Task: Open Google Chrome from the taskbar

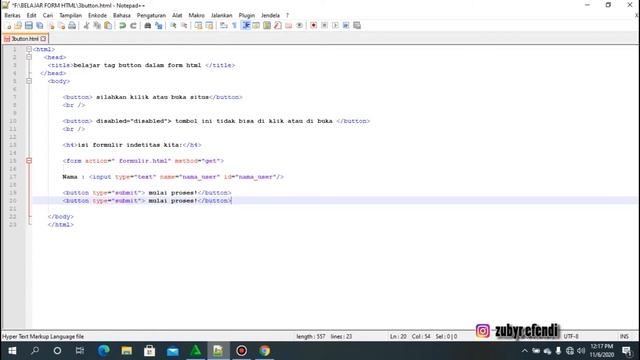Action: pos(264,351)
